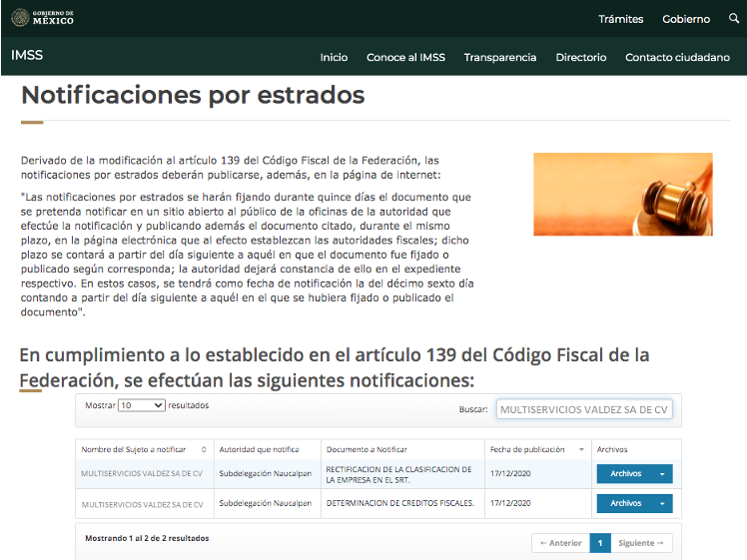
Task: Open Archivos button for Rectificación row
Action: click(625, 474)
